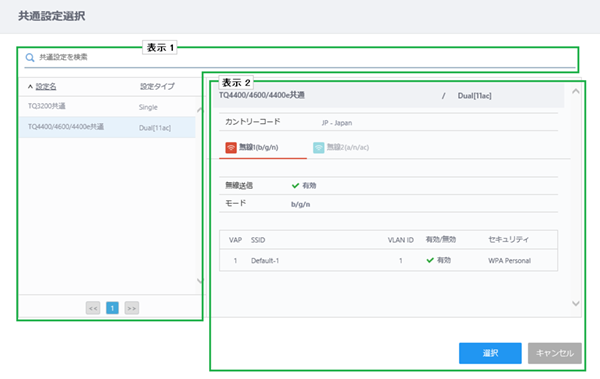Click the 無線送信 有効 checkmark
Image resolution: width=600 pixels, height=379 pixels.
pos(295,186)
